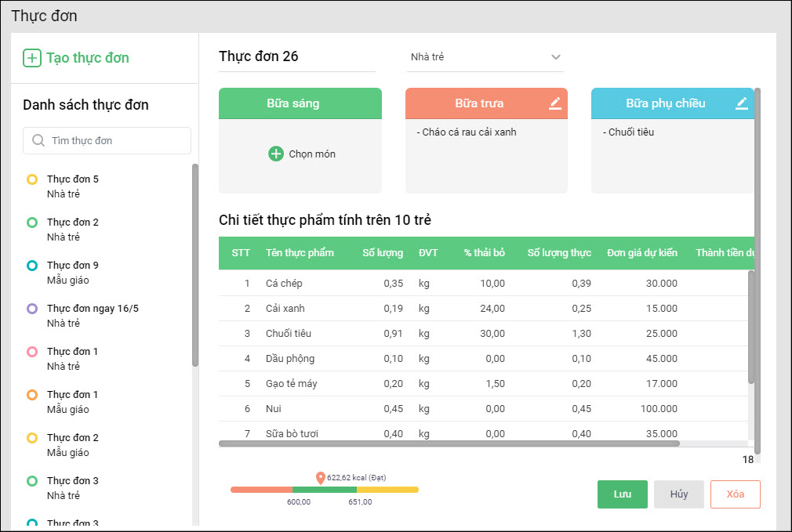Screen dimensions: 792x532
Task: Select the Cá chép ingredient row
Action: pos(483,283)
